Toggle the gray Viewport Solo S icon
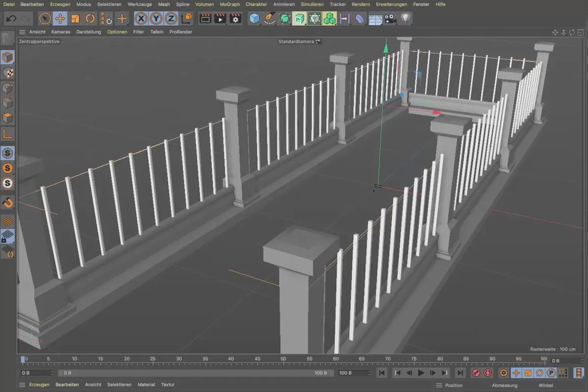Viewport: 588px width, 392px height. (x=7, y=153)
